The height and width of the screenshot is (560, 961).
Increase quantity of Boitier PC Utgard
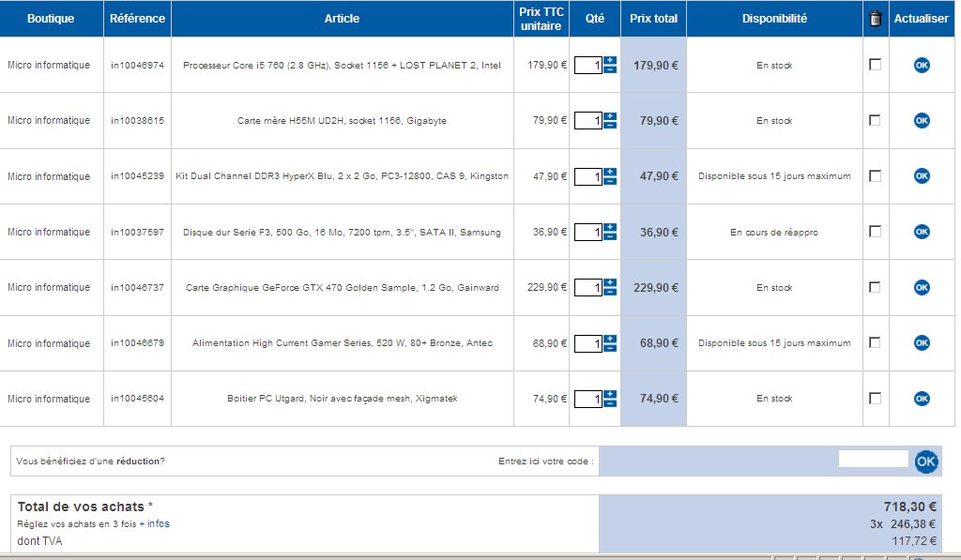click(610, 394)
